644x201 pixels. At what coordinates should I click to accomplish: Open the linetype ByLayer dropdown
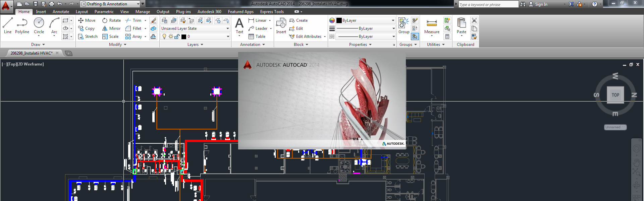[x=366, y=37]
